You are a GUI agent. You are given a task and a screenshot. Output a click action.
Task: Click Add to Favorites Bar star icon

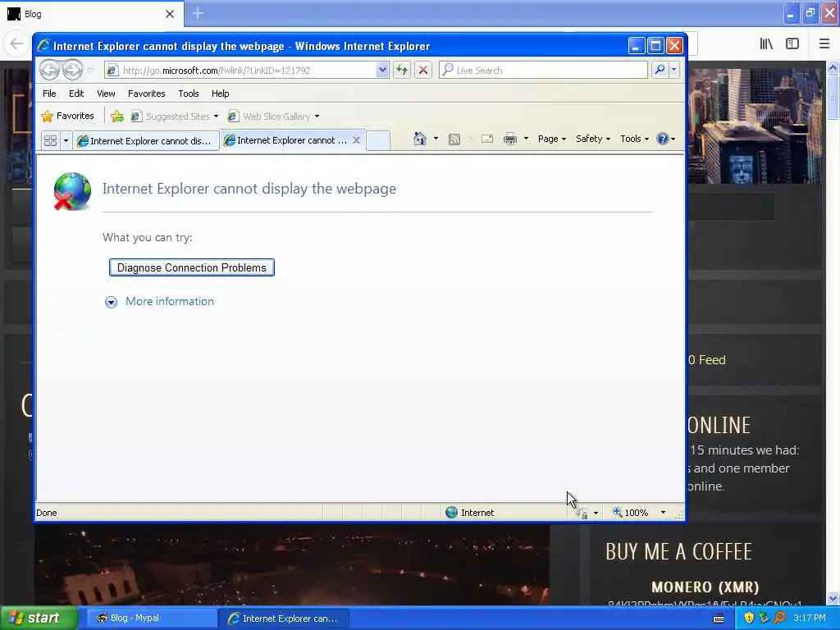[116, 116]
